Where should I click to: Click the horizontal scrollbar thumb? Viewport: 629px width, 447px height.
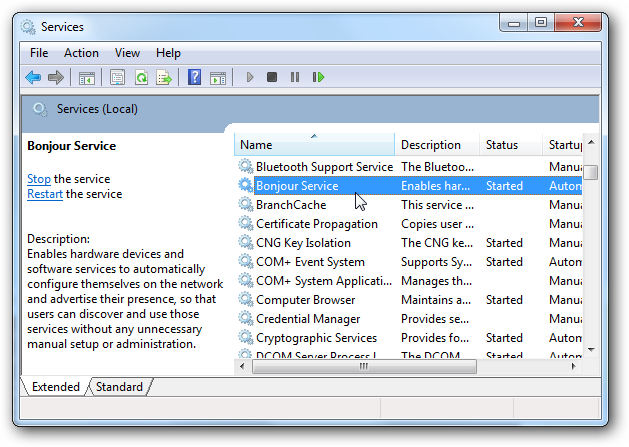click(364, 366)
